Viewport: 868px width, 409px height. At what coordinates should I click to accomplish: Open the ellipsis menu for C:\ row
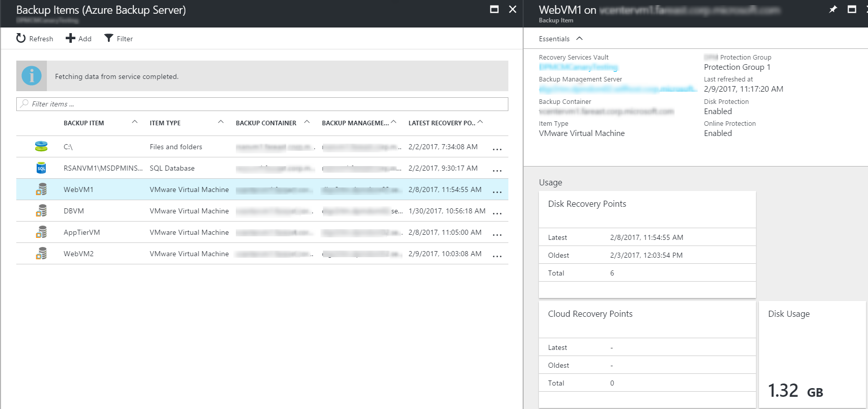tap(497, 149)
